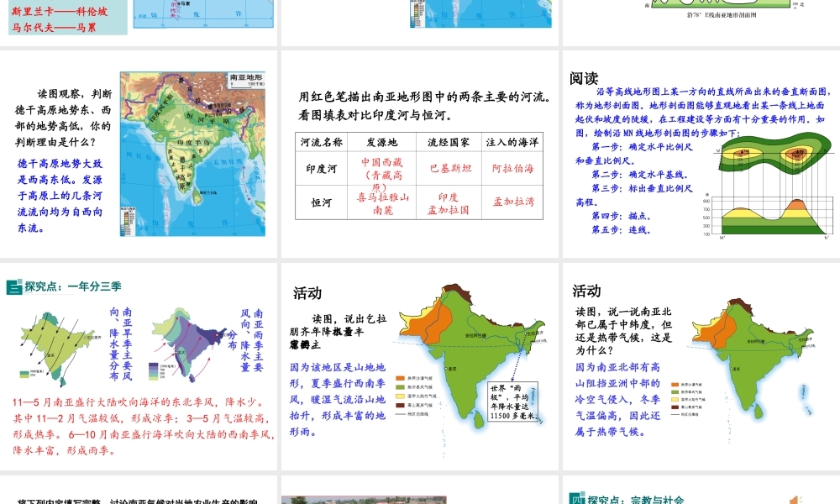Click the blue answer text 德干高原地势大致是西高东低
Image resolution: width=840 pixels, height=504 pixels.
point(60,196)
